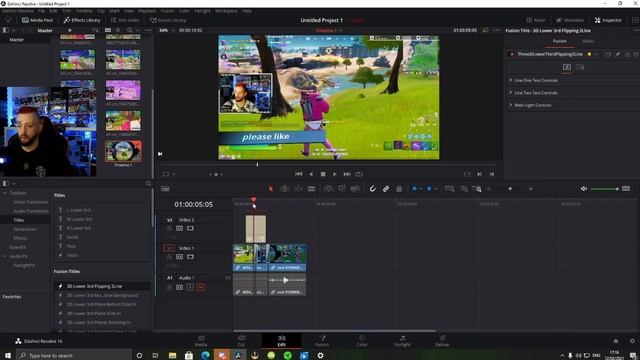Viewport: 640px width, 360px height.
Task: Select Video Transitions in Toolbox
Action: pyautogui.click(x=31, y=202)
